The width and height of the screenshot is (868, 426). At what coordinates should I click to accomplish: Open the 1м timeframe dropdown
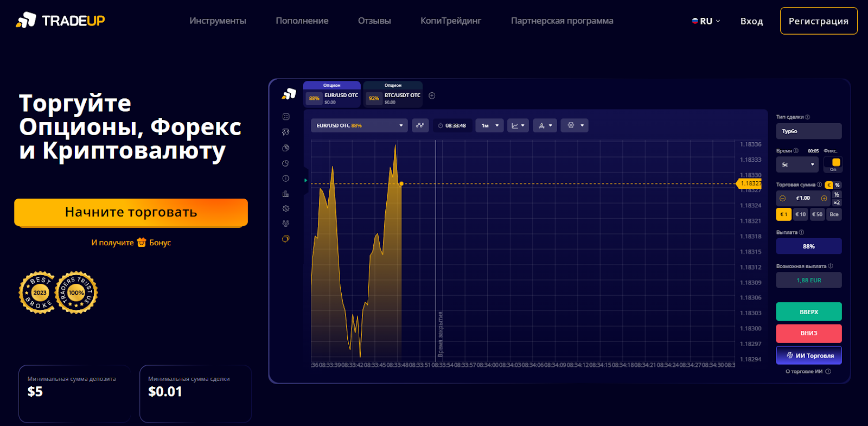coord(489,125)
